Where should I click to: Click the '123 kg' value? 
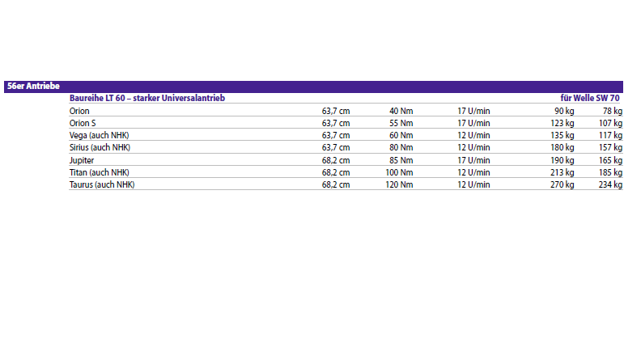click(562, 124)
